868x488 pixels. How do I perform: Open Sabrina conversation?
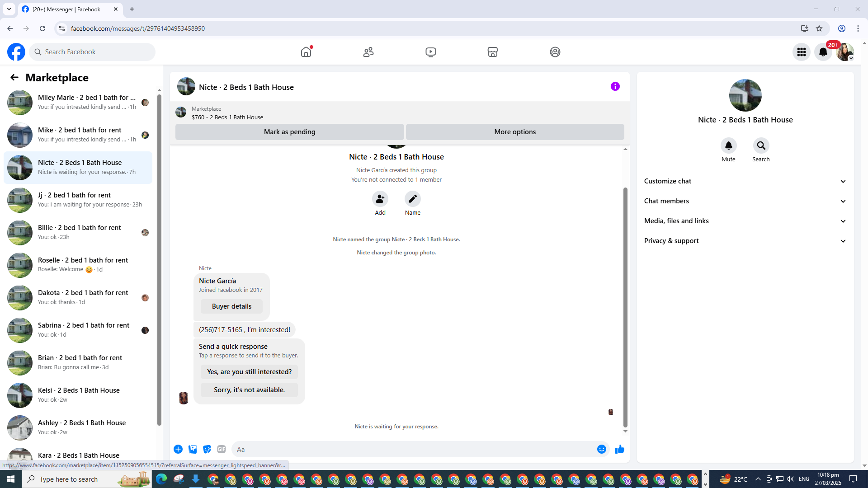pos(78,330)
